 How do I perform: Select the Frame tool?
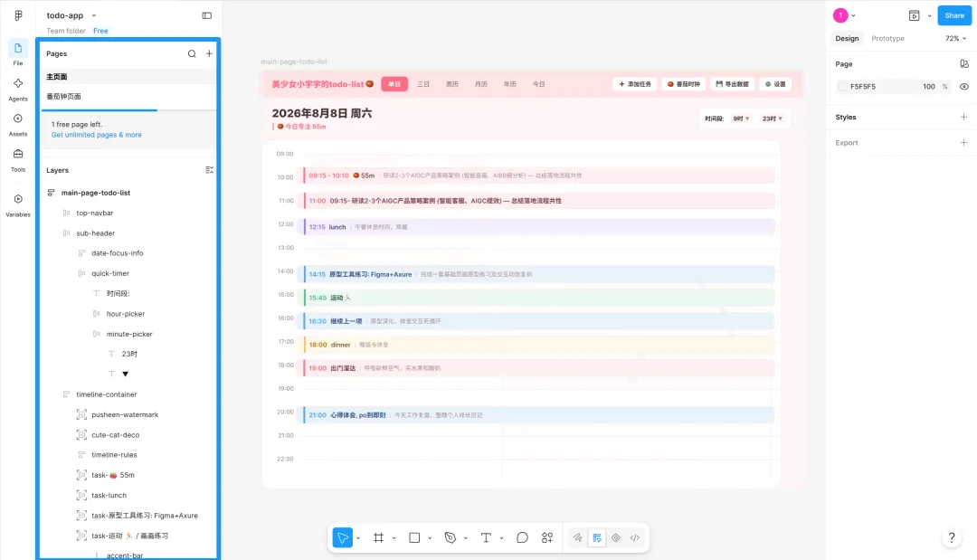(378, 537)
